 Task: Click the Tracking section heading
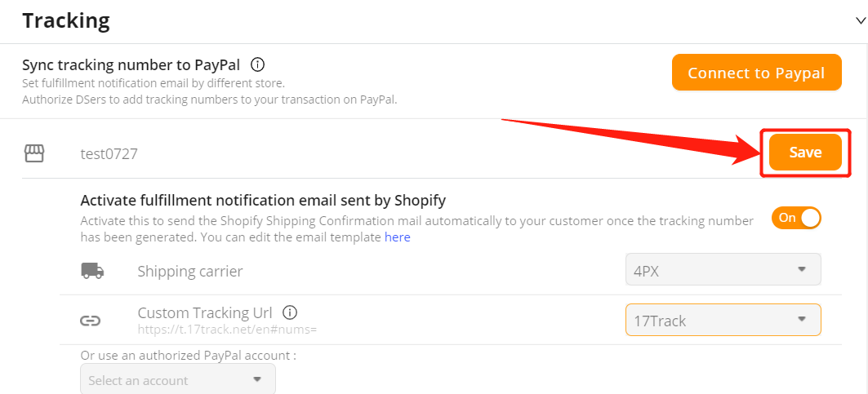coord(66,21)
